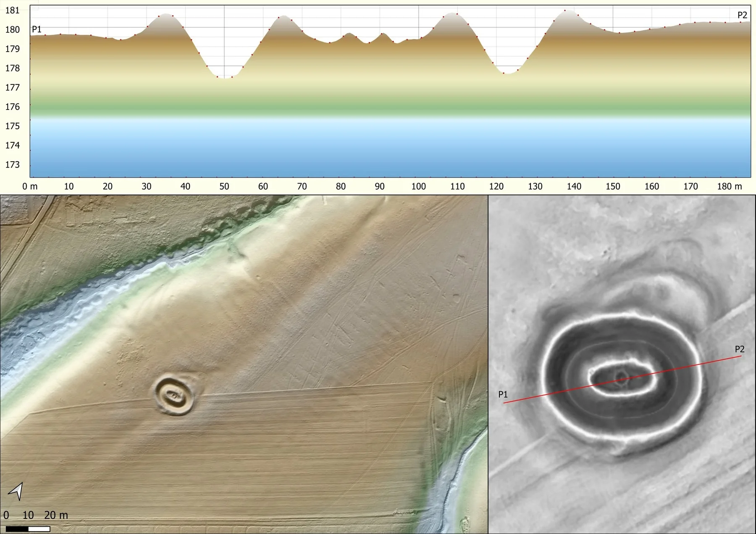Click the 100 distance axis label
This screenshot has width=756, height=534.
(418, 186)
